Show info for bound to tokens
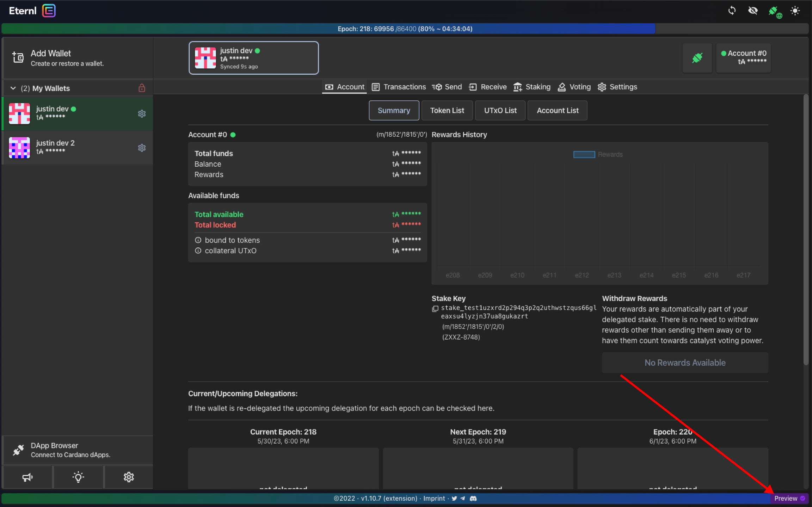Image resolution: width=812 pixels, height=507 pixels. click(x=198, y=240)
